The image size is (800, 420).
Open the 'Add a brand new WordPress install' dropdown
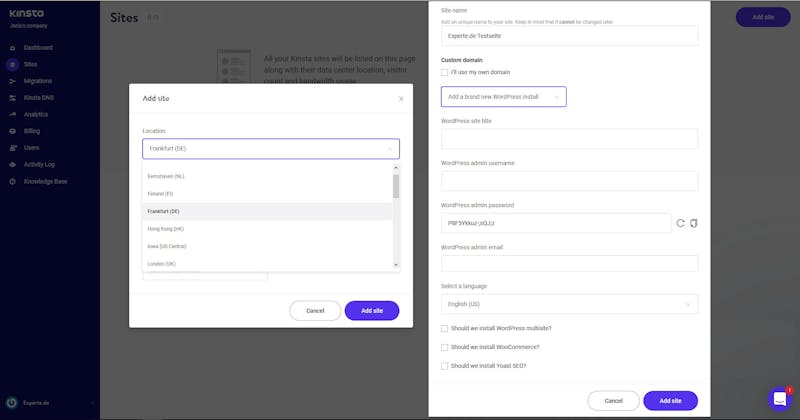click(x=503, y=97)
